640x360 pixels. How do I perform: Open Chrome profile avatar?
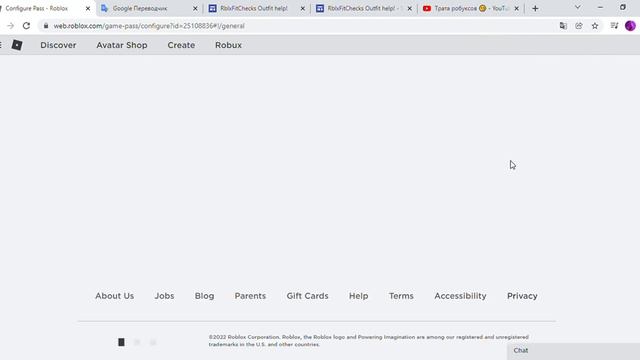coord(630,26)
